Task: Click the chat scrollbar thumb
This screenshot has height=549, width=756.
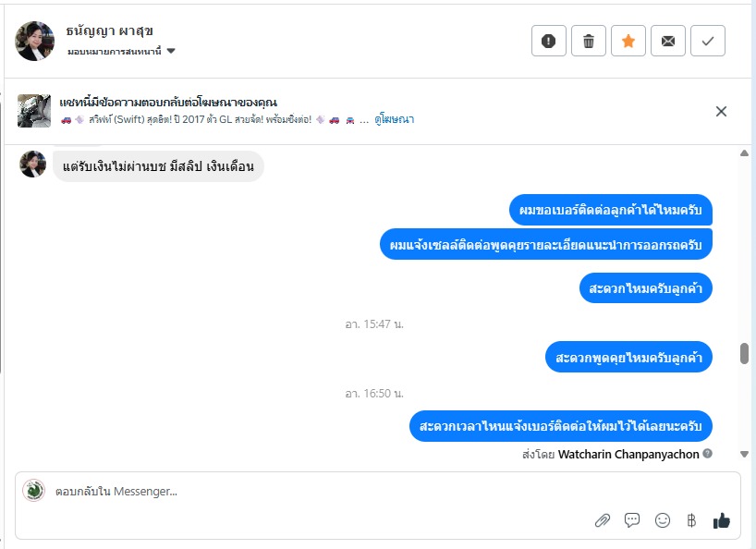Action: pos(744,353)
